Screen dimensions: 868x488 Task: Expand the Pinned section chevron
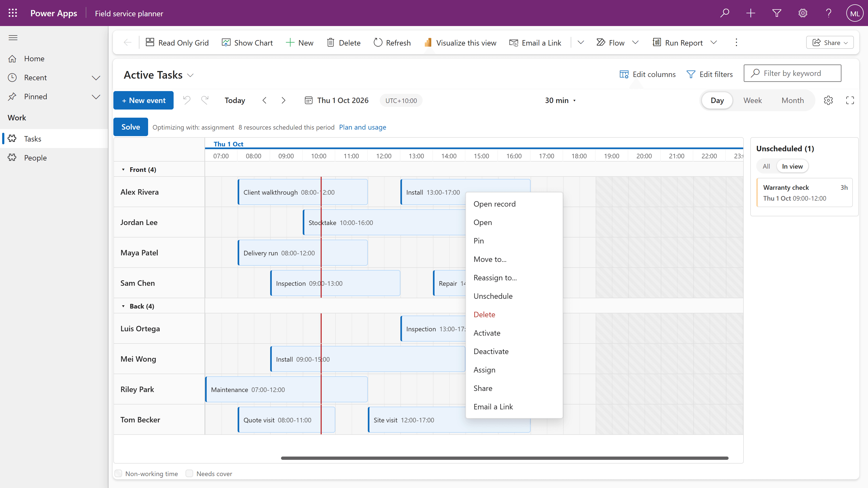(x=96, y=97)
